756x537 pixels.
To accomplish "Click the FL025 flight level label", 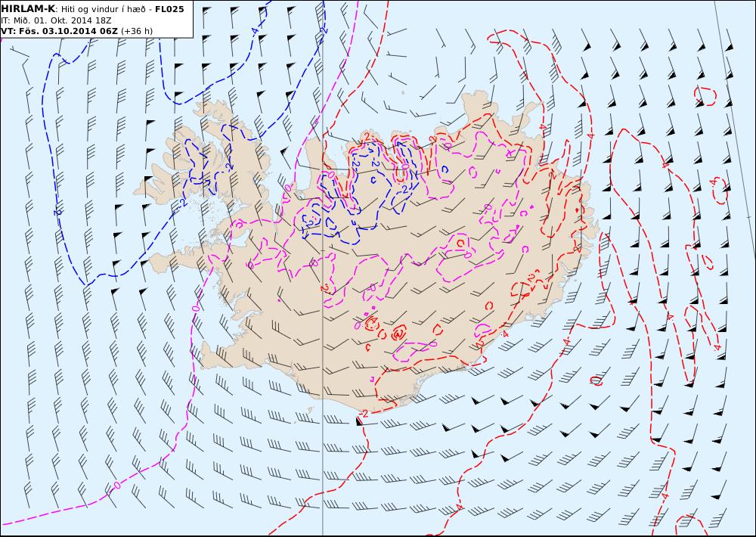I will (169, 9).
